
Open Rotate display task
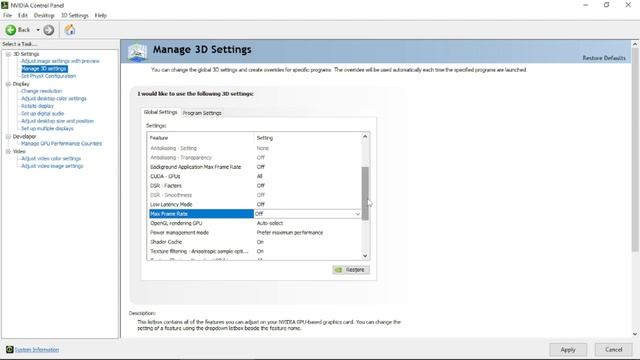[x=37, y=106]
